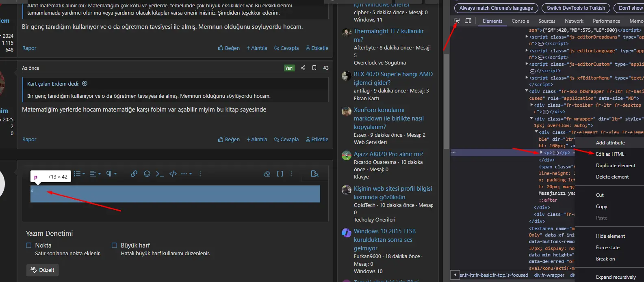Switch to the Sources tab

[546, 21]
